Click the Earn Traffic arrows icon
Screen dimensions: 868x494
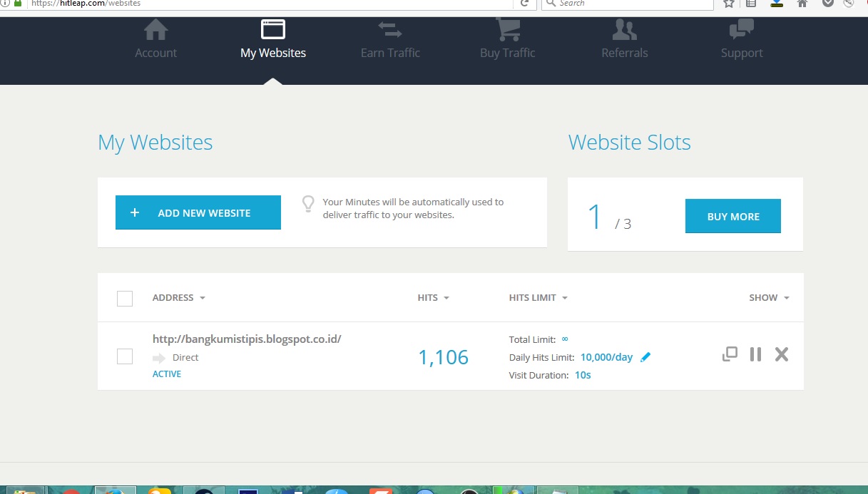coord(389,29)
